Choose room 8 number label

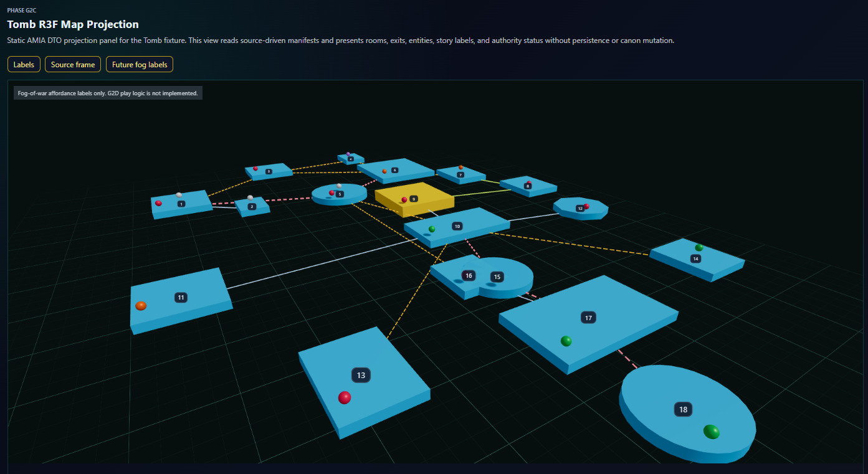tap(528, 186)
